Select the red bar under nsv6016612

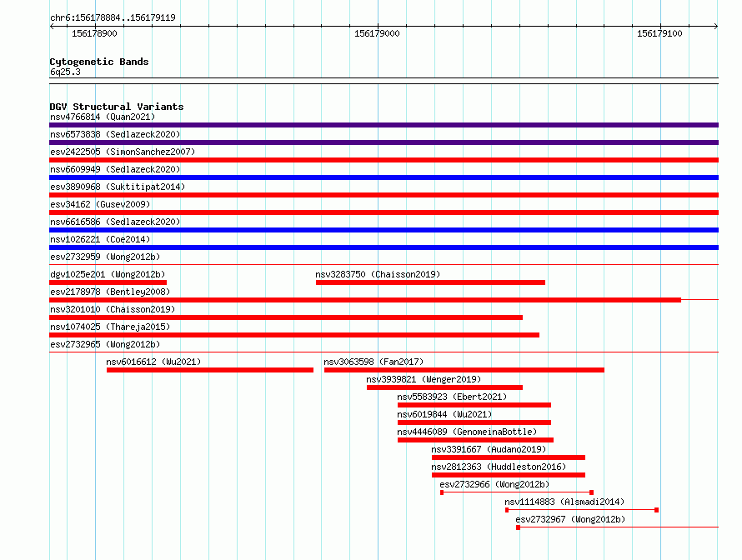210,370
